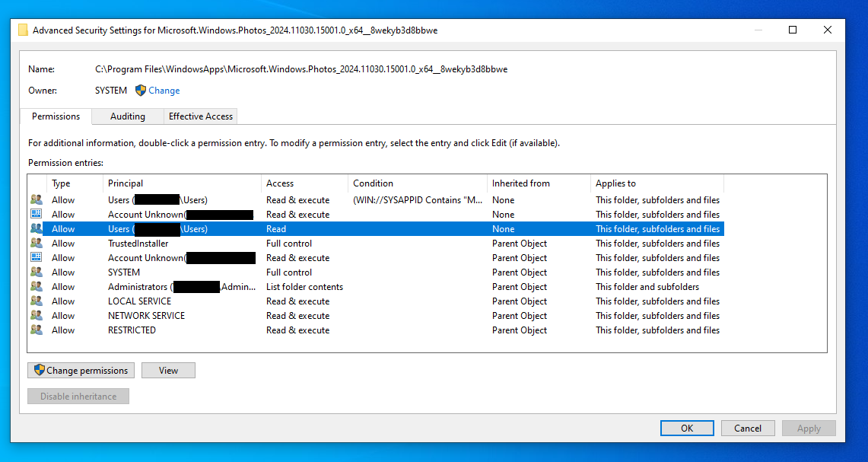Click the Change owner link

pyautogui.click(x=164, y=91)
